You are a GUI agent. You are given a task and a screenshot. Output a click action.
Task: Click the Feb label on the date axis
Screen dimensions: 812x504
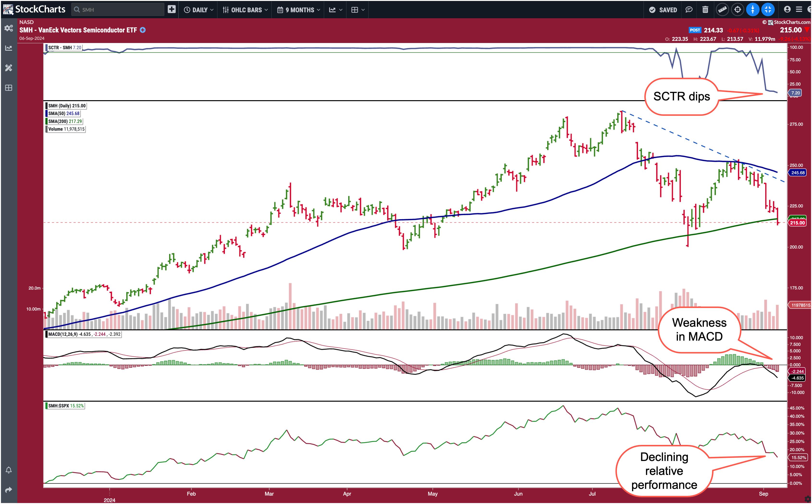191,494
